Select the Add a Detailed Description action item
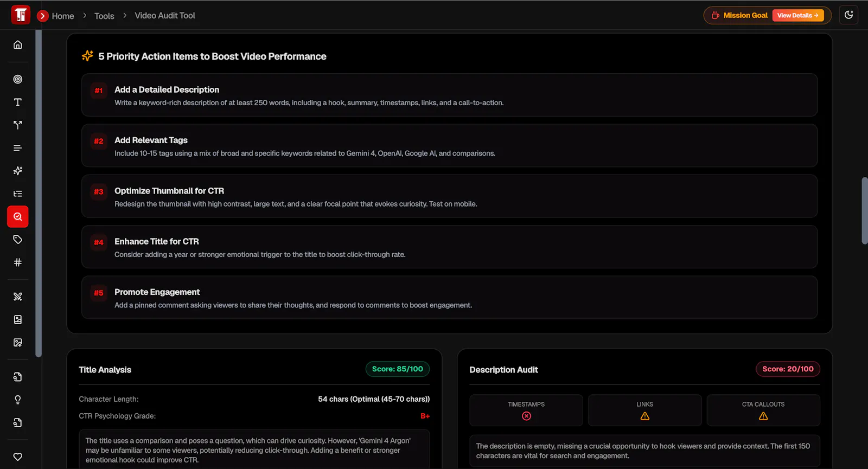 (x=449, y=95)
